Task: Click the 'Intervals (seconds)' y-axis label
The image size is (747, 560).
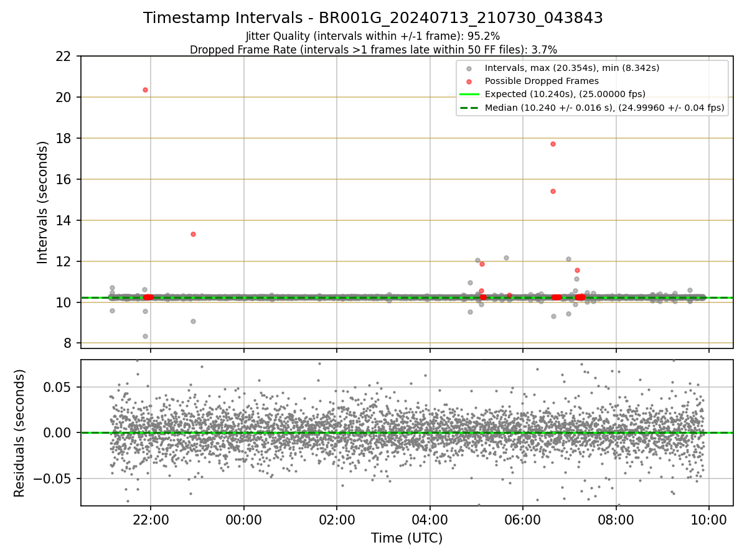Action: (x=42, y=202)
